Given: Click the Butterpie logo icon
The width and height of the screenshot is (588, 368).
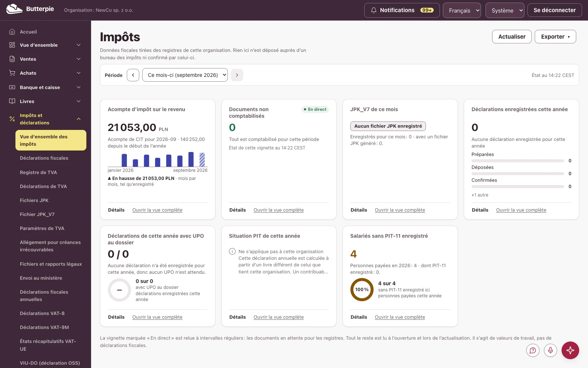Looking at the screenshot, I should tap(14, 9).
